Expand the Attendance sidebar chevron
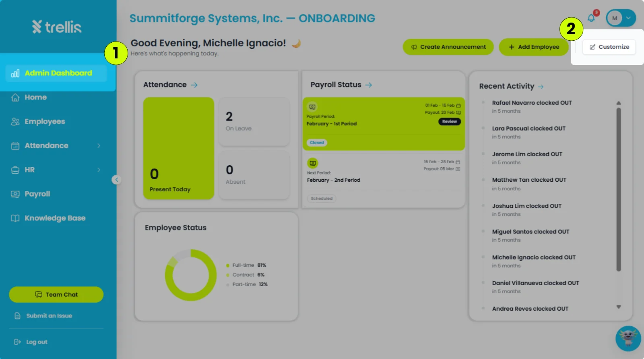Image resolution: width=644 pixels, height=359 pixels. (x=99, y=145)
